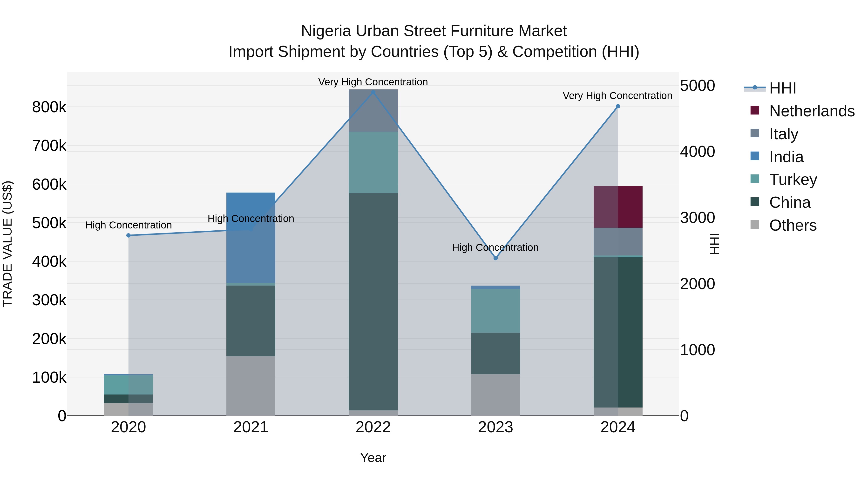Viewport: 868px width, 488px height.
Task: Click the India blue legend swatch
Action: 755,156
